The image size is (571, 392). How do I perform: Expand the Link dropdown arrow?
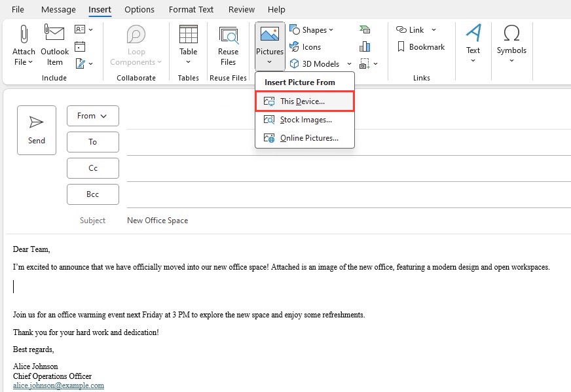click(433, 30)
